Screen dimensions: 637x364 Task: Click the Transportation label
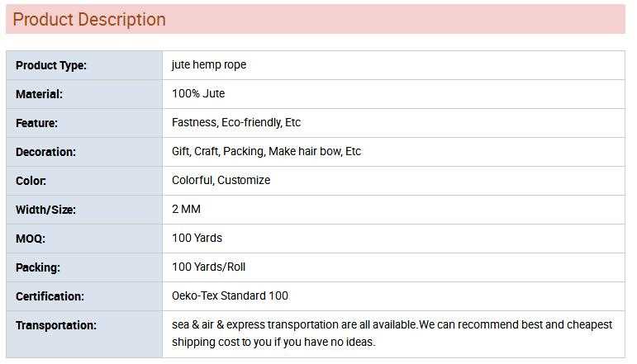[x=56, y=325]
